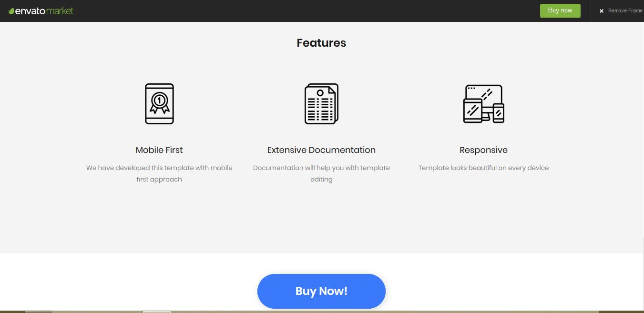Click the small smartphone in Responsive icon
Screen dimensions: 644x313
499,113
